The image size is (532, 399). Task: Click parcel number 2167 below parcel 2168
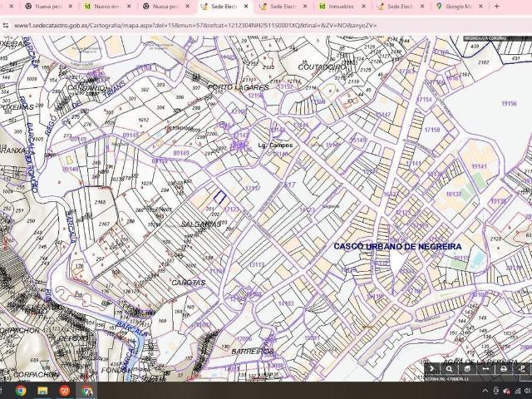104,224
